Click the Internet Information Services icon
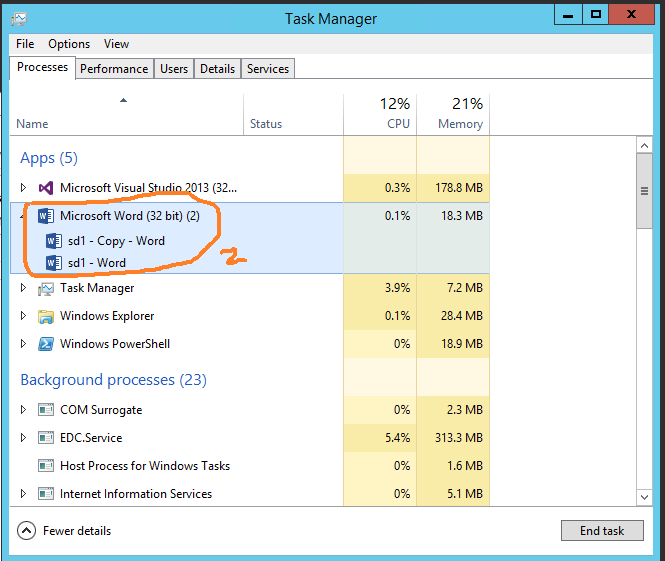This screenshot has width=665, height=561. [46, 494]
